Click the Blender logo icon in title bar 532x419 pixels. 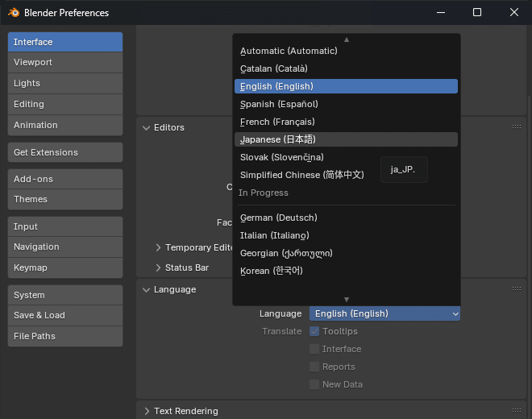pyautogui.click(x=14, y=13)
